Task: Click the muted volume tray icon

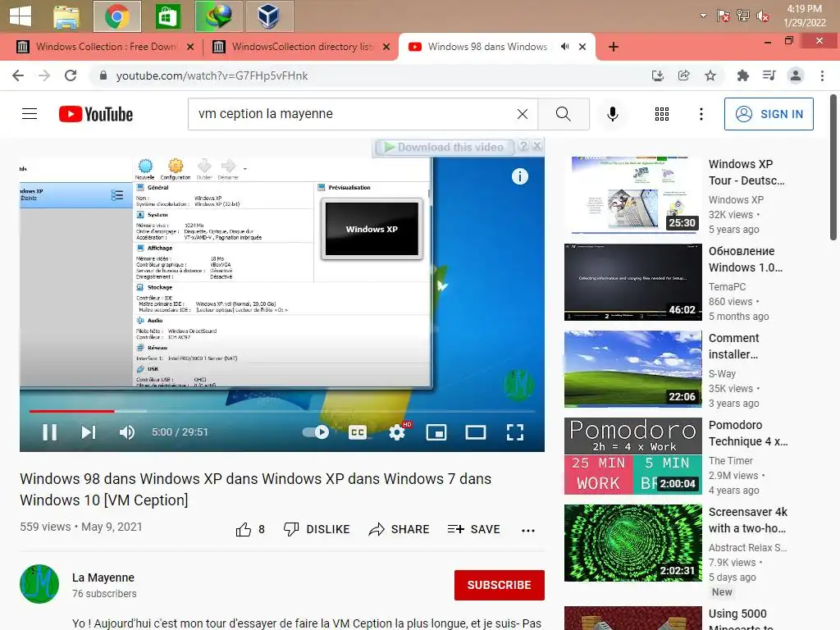Action: 763,16
